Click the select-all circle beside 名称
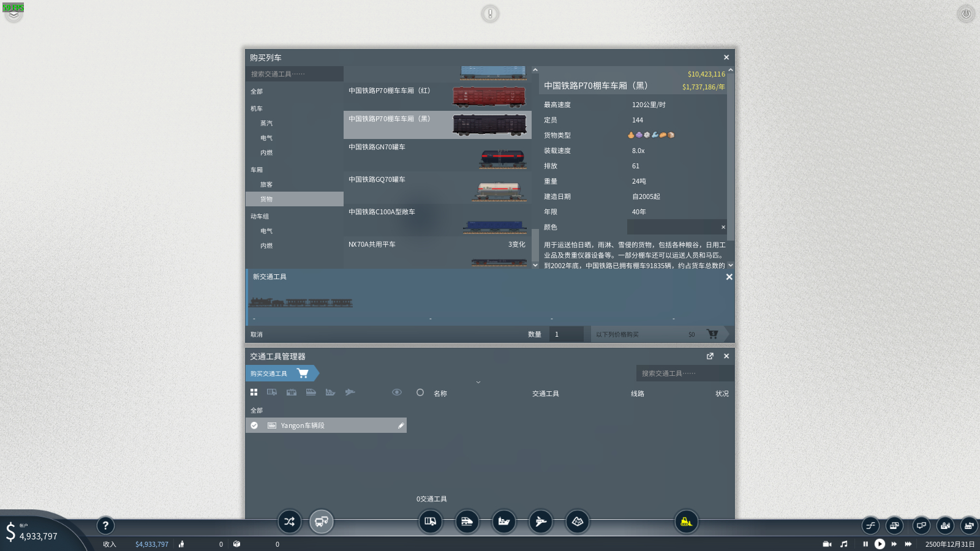The width and height of the screenshot is (980, 551). pos(420,392)
